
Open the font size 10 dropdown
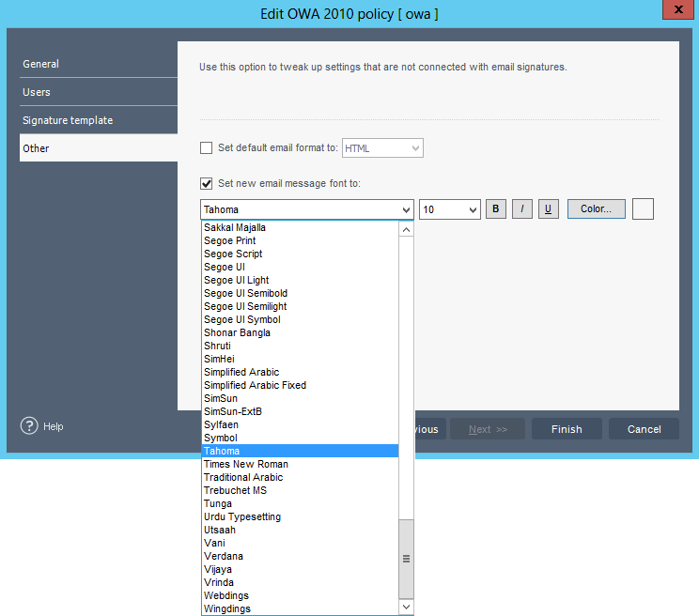click(450, 209)
